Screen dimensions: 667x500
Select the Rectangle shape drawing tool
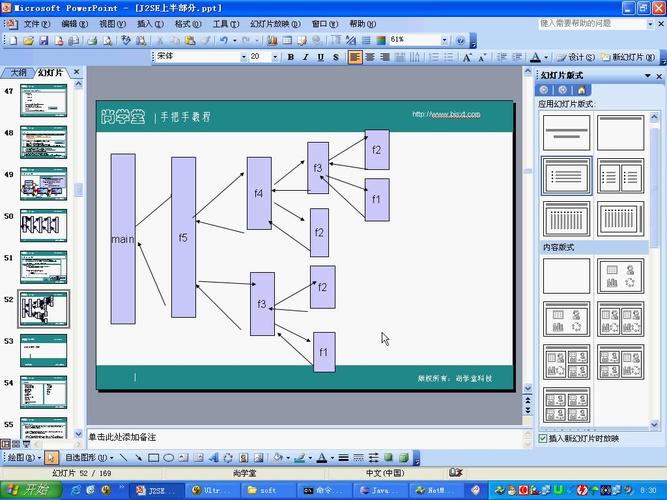[153, 458]
